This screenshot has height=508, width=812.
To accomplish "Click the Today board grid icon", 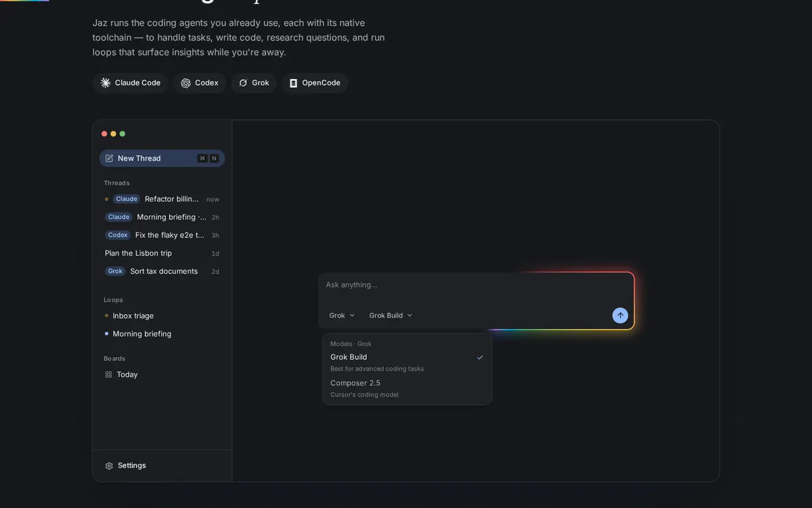I will (108, 375).
